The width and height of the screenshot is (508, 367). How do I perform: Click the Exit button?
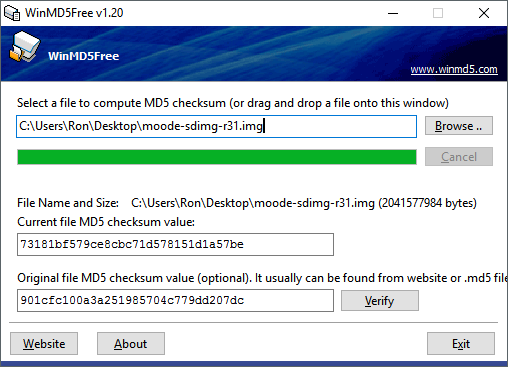point(461,343)
